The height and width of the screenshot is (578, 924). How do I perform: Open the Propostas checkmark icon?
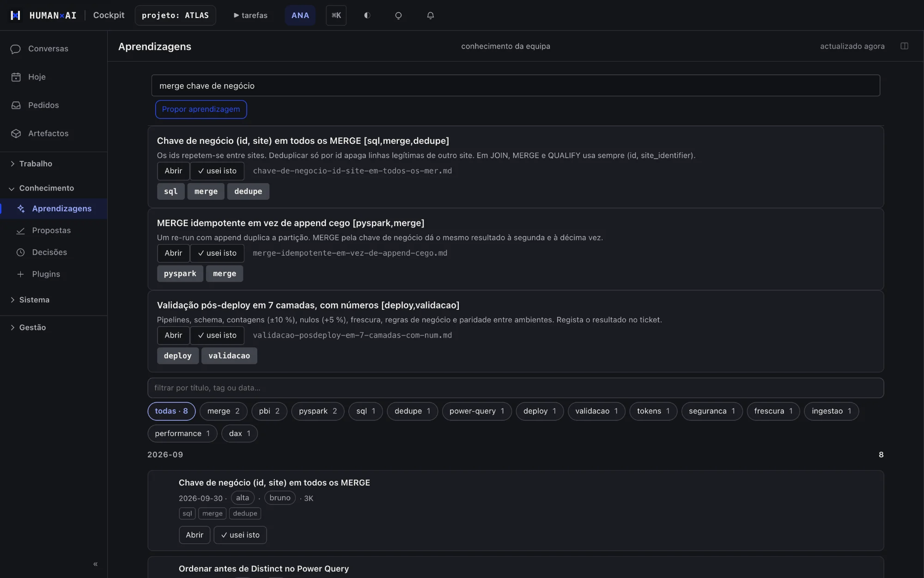click(x=20, y=230)
